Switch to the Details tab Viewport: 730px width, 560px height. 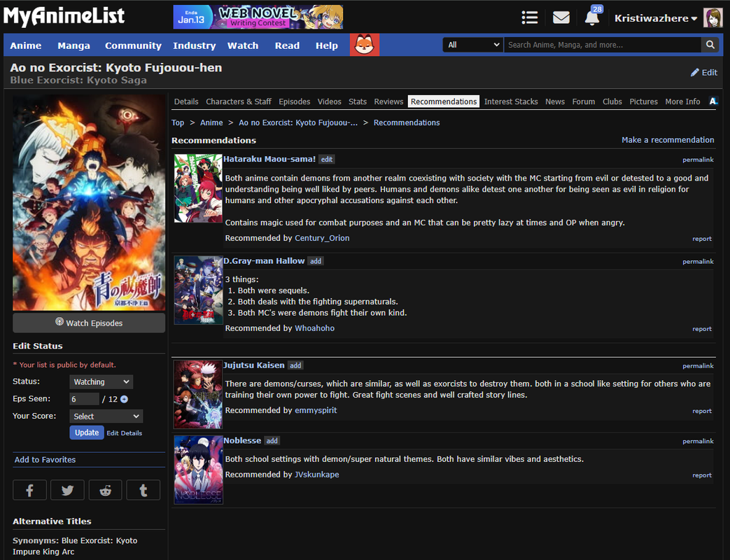point(186,101)
